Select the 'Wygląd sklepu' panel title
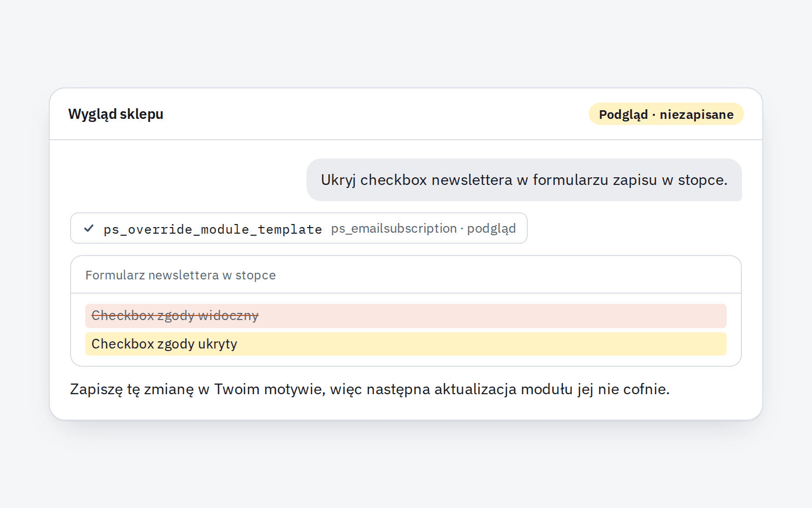This screenshot has height=508, width=812. [116, 114]
